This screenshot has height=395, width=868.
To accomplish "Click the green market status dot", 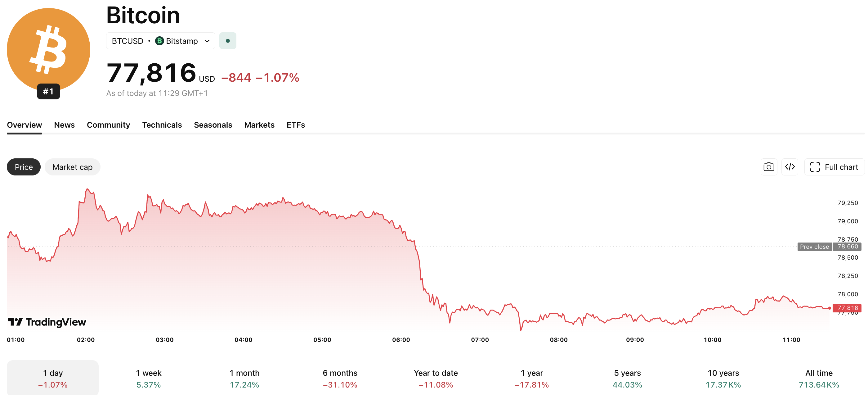I will point(228,40).
